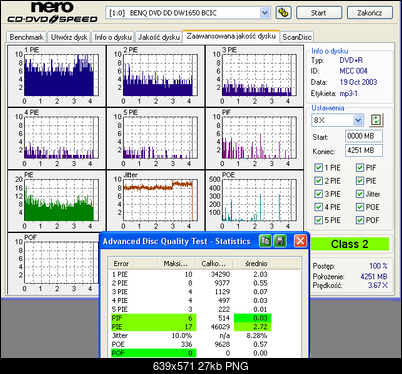Click the MCC 004 disc ID value
Viewport: 402px width, 374px height.
353,71
